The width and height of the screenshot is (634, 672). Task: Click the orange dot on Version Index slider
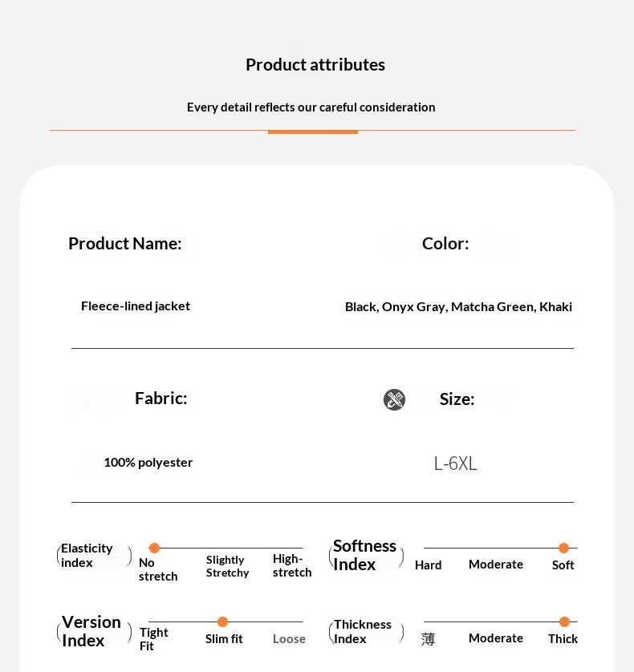click(222, 622)
